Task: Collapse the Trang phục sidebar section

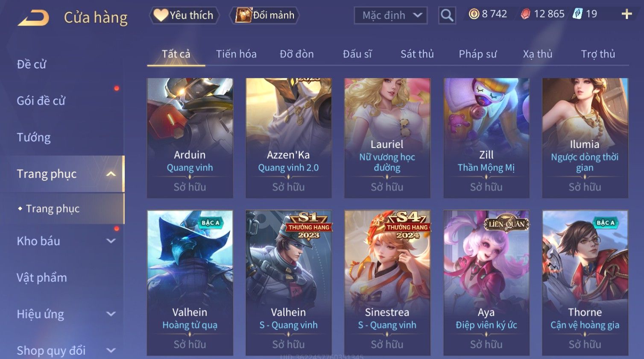Action: click(x=111, y=174)
